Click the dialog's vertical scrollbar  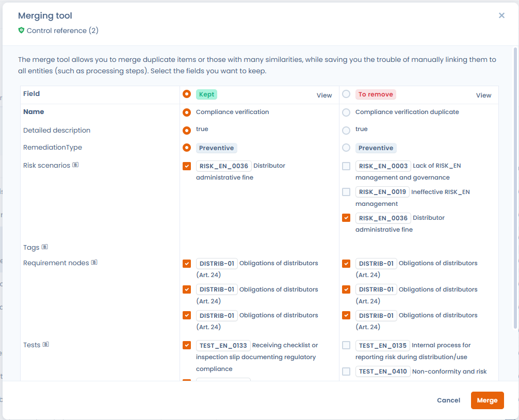tap(515, 188)
